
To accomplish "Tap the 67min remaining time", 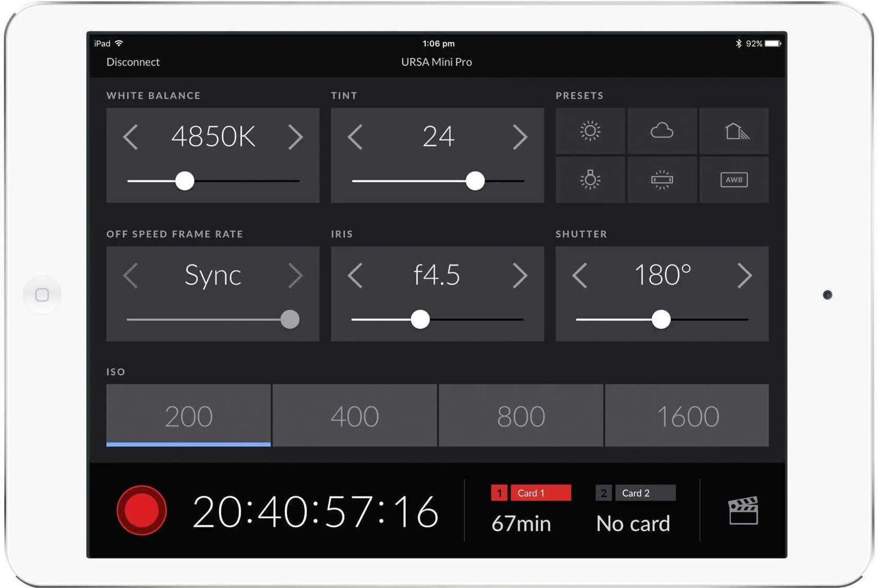I will click(521, 524).
